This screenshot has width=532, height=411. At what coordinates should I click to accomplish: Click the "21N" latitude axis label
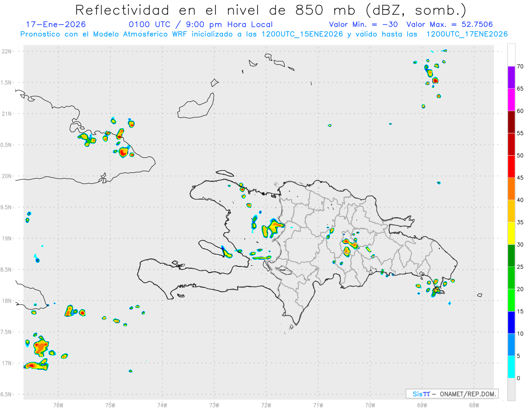click(7, 114)
